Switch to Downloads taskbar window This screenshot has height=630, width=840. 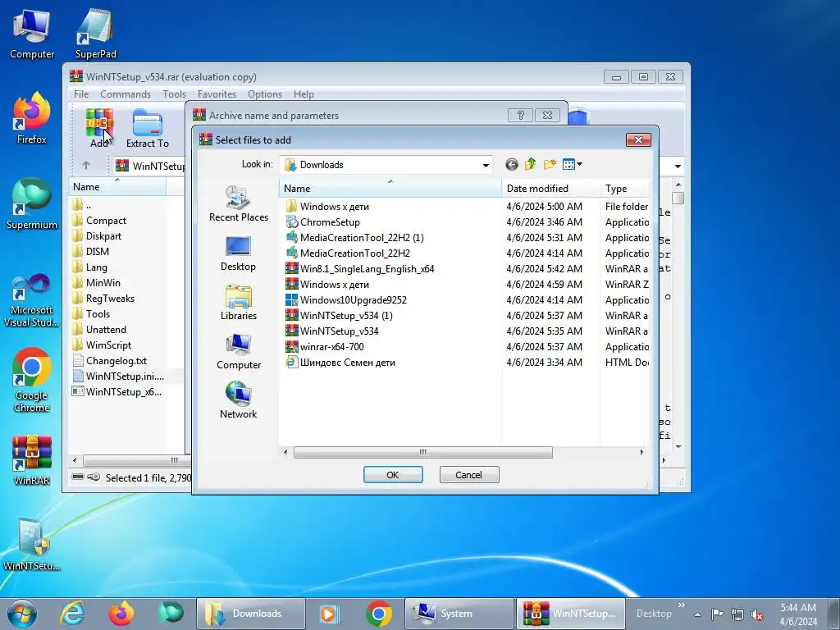pos(251,614)
